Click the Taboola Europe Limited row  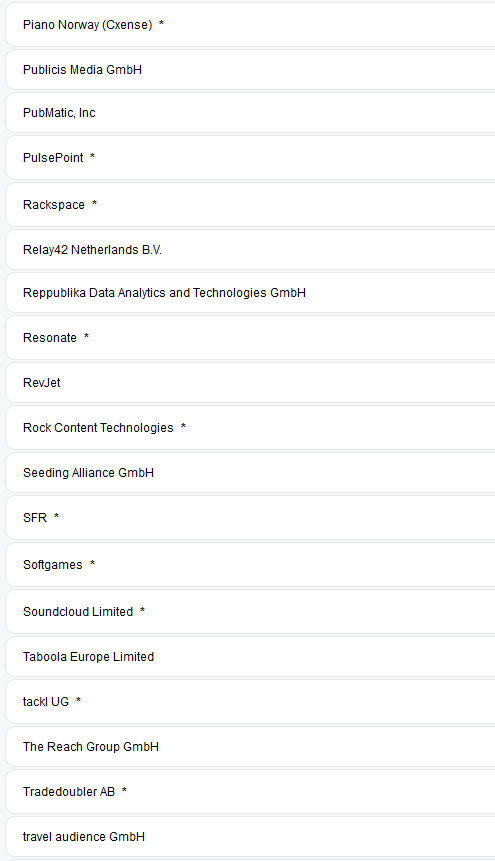pyautogui.click(x=251, y=657)
